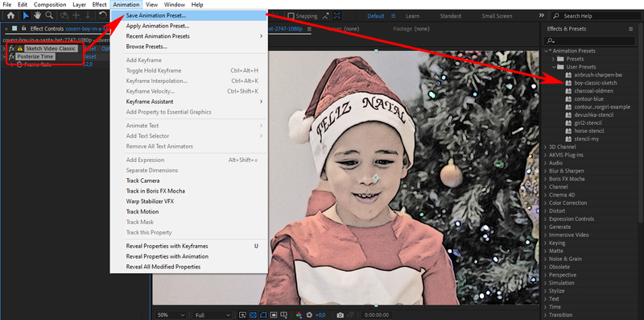Image resolution: width=644 pixels, height=320 pixels.
Task: Click the warning triangle on Sketch Video Classic
Action: point(19,48)
